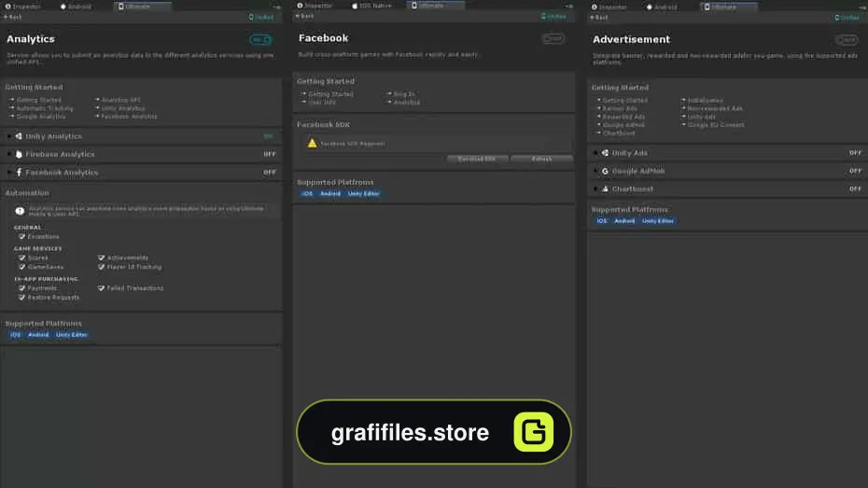Expand the Unity Ads foldout arrow
868x488 pixels.
(595, 153)
